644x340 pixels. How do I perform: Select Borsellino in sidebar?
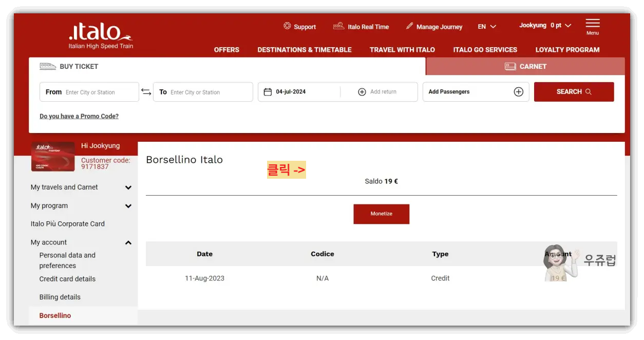pyautogui.click(x=55, y=315)
